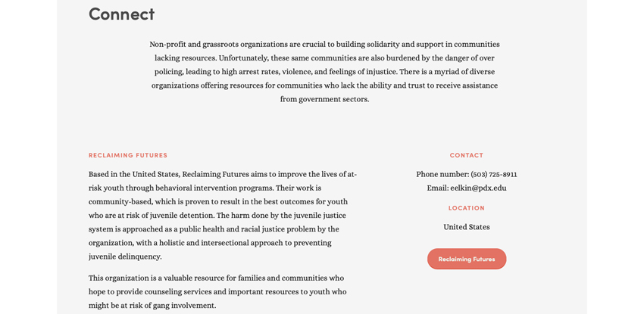Screen dimensions: 644x314
Task: Click the LOCATION heading
Action: tap(467, 208)
